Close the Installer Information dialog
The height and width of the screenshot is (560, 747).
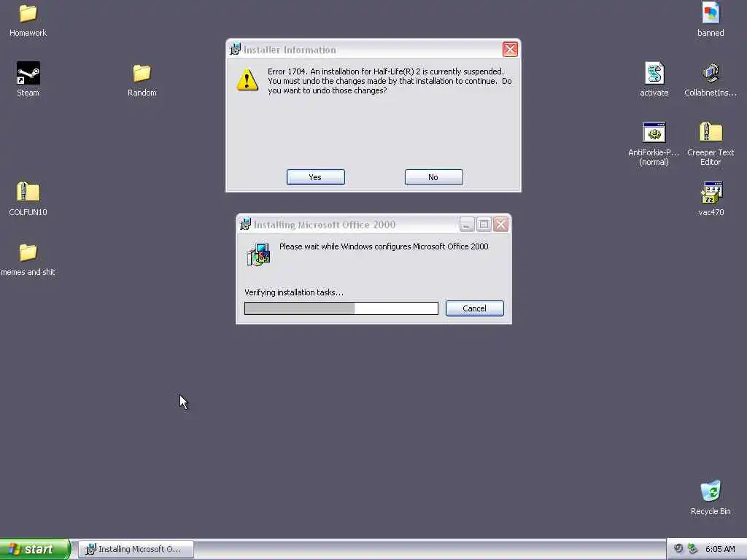click(x=510, y=49)
